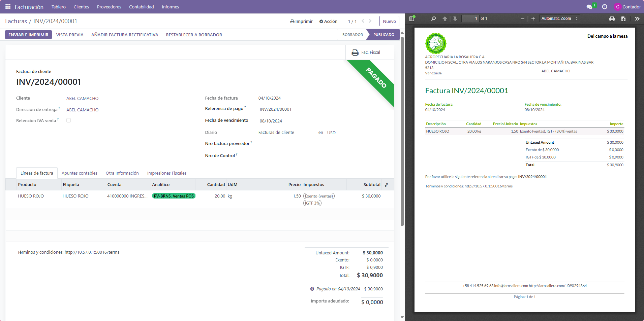
Task: Open the Contabilidad menu
Action: 142,7
